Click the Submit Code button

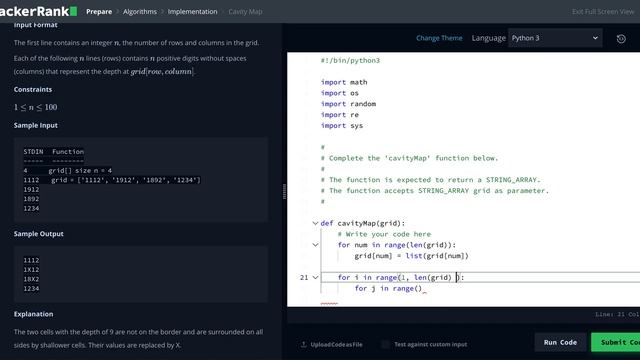[x=616, y=342]
